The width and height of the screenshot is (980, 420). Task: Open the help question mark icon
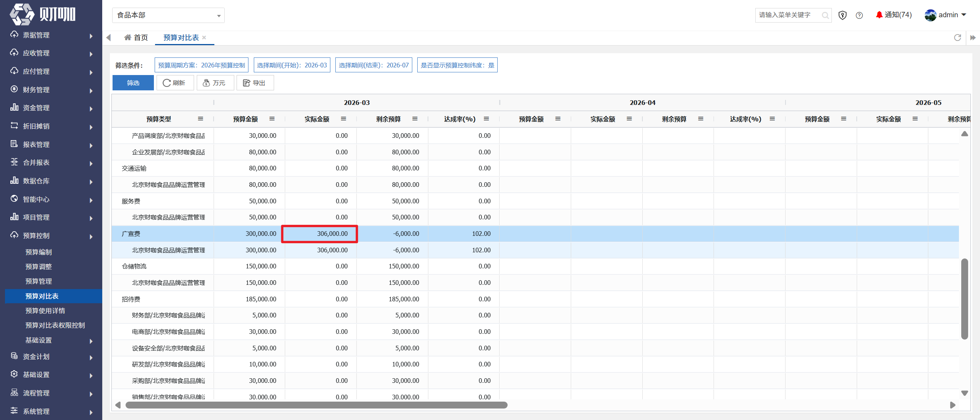coord(859,15)
